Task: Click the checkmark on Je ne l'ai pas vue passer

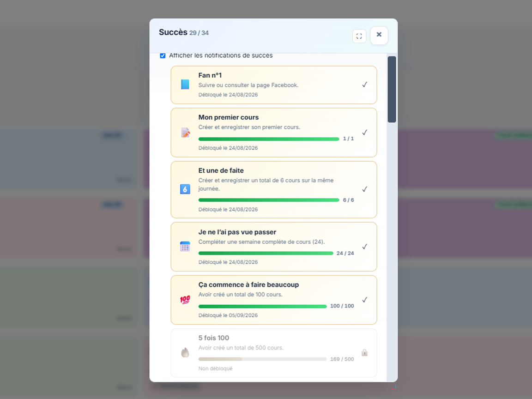Action: tap(364, 246)
